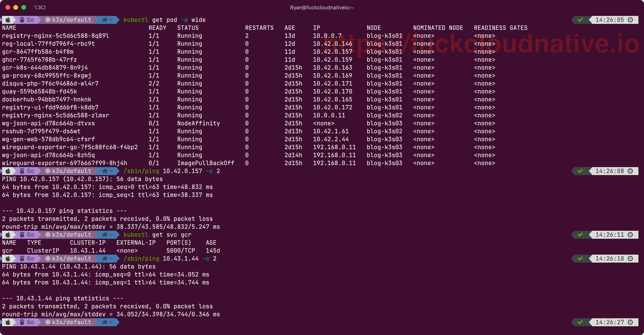Screen dimensions: 644x335
Task: Click the green fullscreen window button
Action: point(24,8)
